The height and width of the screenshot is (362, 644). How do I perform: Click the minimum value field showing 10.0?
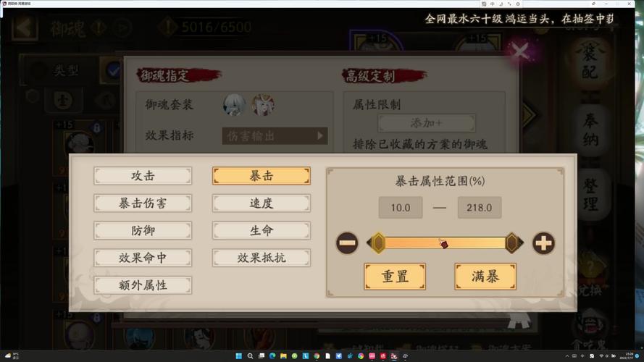(401, 208)
